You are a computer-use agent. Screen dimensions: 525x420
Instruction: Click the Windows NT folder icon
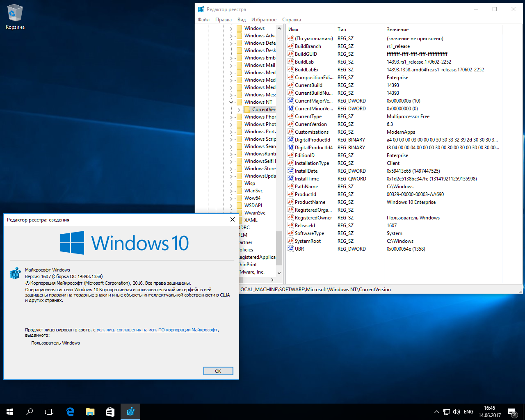[x=239, y=102]
